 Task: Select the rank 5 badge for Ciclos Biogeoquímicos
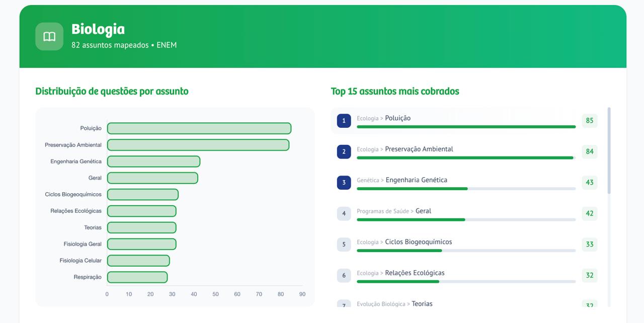click(344, 245)
